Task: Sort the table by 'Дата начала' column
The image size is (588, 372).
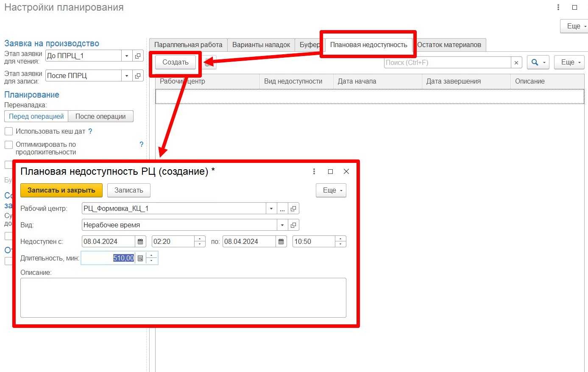Action: pyautogui.click(x=357, y=81)
